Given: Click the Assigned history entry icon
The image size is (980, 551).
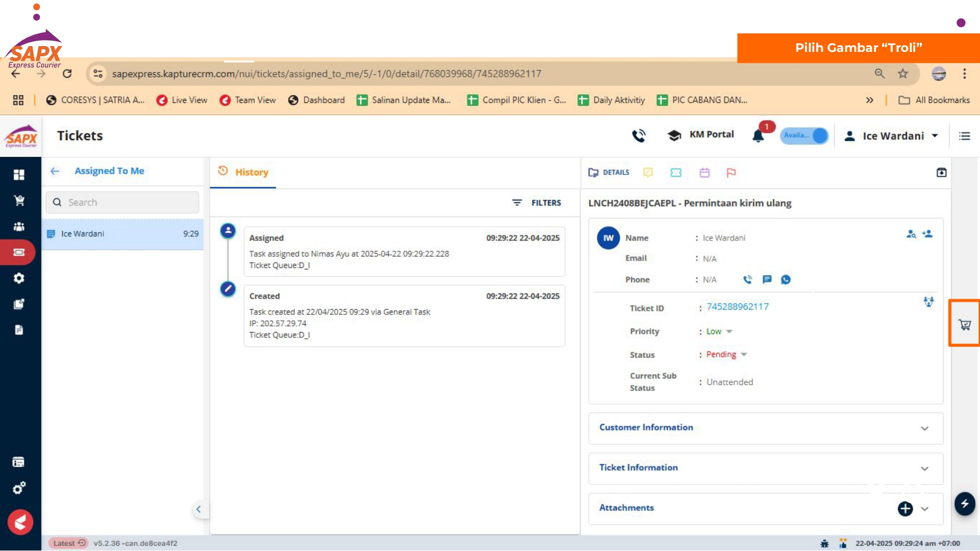Looking at the screenshot, I should point(228,230).
